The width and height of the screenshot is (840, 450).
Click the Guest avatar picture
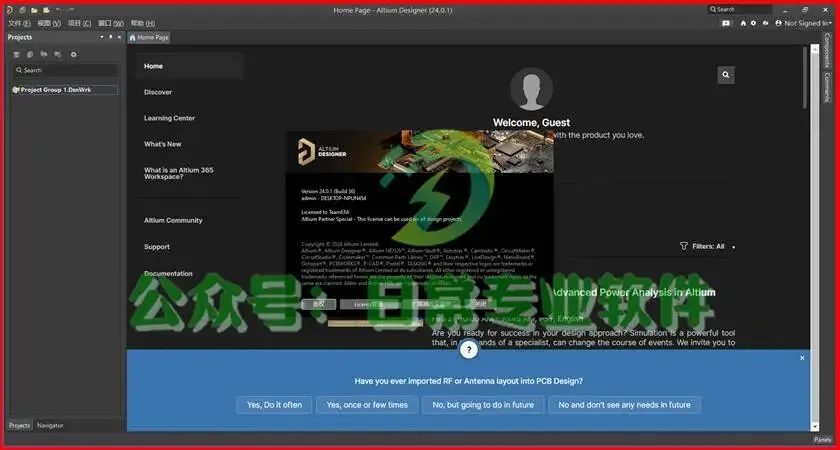tap(531, 89)
